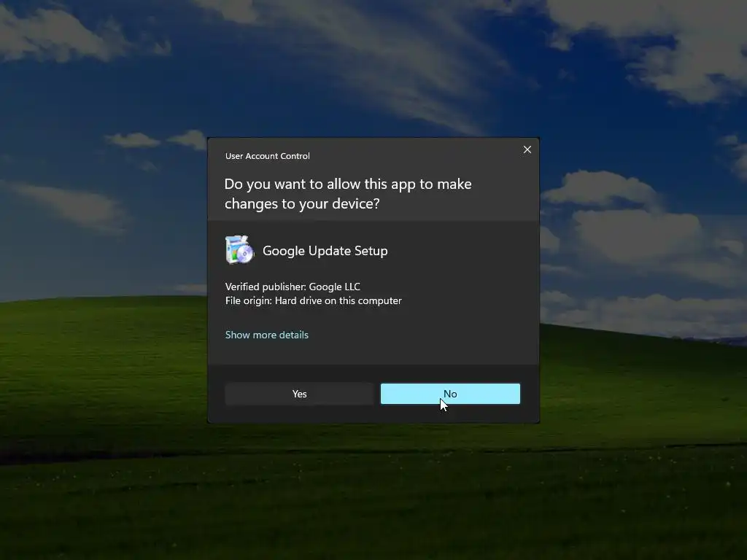
Task: Click the 'Do you want to allow' heading
Action: tap(348, 194)
